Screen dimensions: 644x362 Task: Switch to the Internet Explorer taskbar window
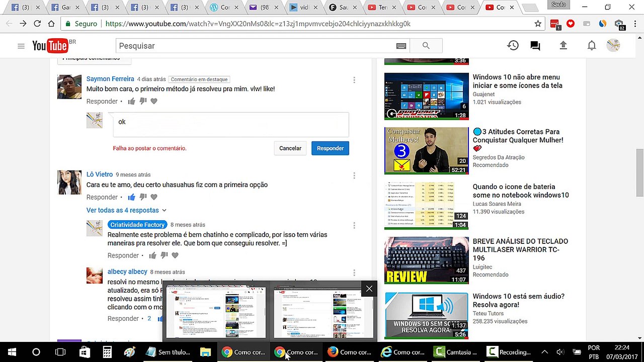tap(403, 352)
